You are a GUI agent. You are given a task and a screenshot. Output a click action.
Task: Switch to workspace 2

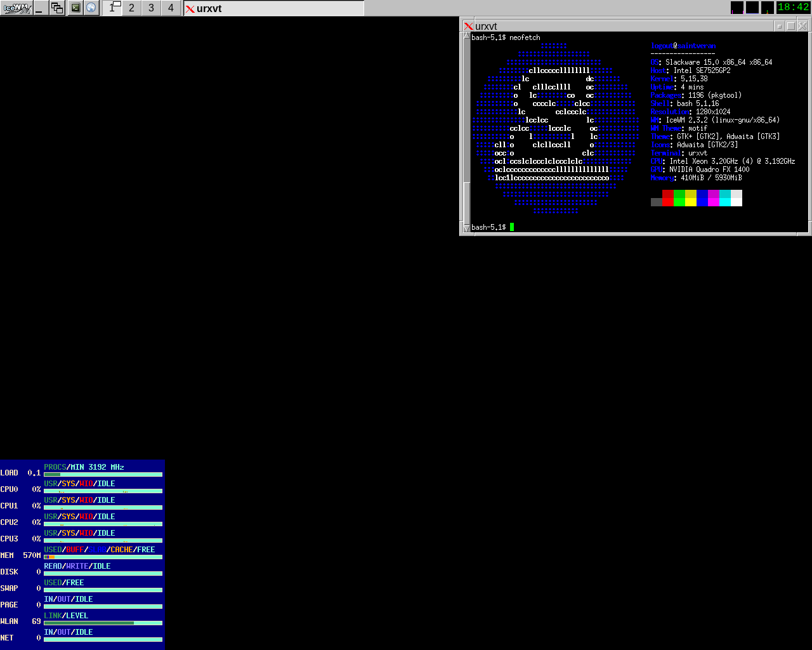click(x=131, y=8)
